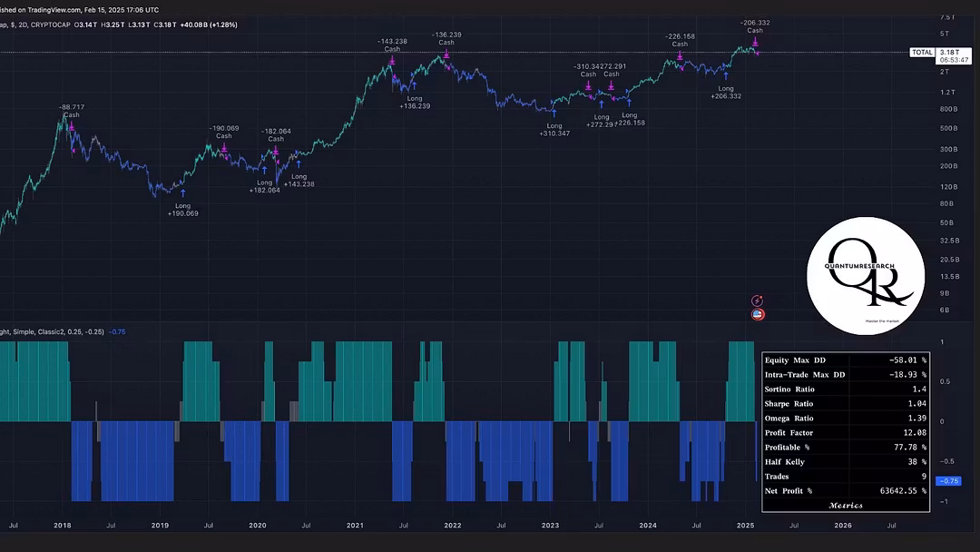
Task: Select the Cash marker labeled -226.158
Action: click(680, 56)
